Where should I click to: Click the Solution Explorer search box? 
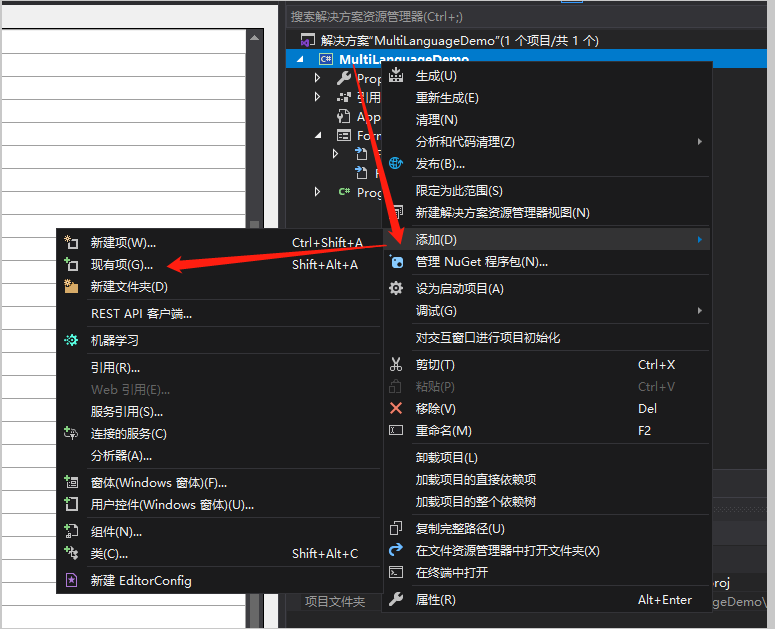click(x=524, y=17)
